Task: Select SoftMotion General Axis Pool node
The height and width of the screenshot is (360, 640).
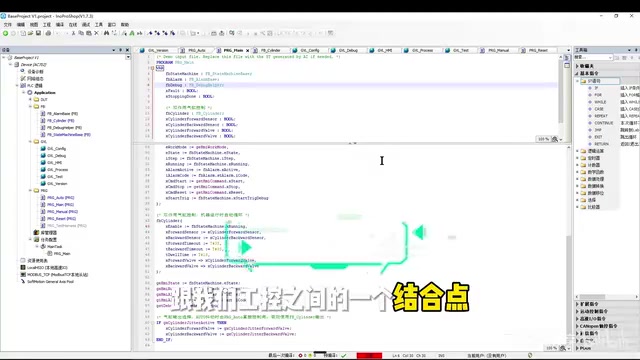Action: (50, 282)
